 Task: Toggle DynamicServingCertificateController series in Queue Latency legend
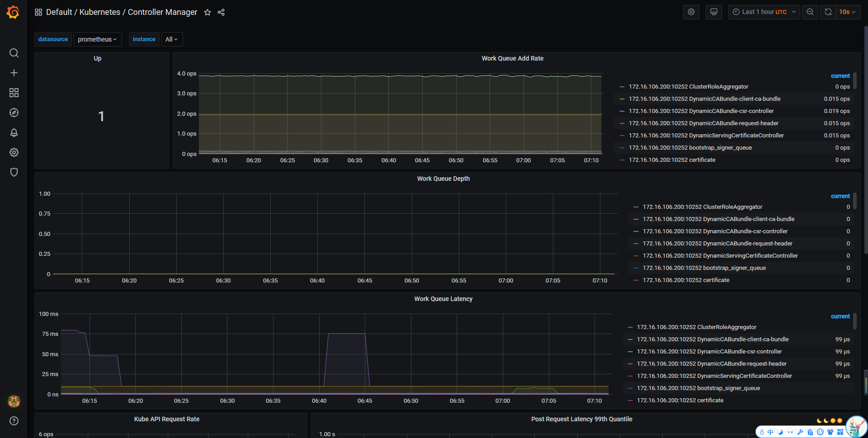(714, 376)
